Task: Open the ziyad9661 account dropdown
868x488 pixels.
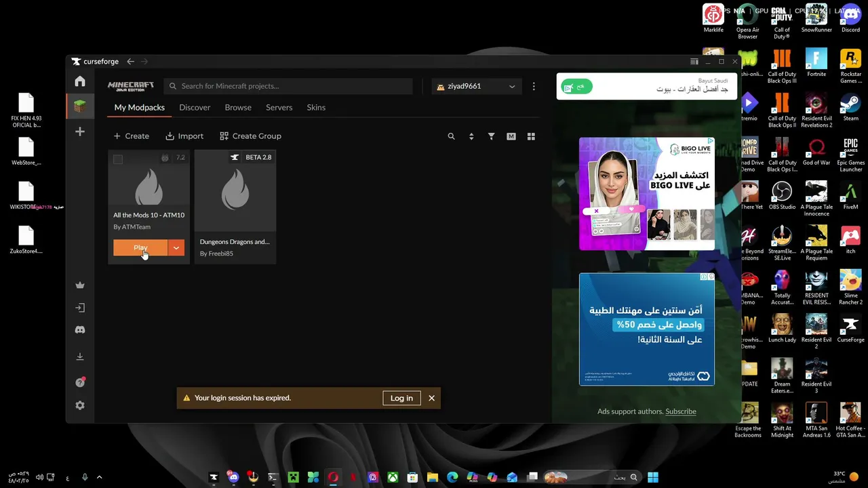Action: 477,86
